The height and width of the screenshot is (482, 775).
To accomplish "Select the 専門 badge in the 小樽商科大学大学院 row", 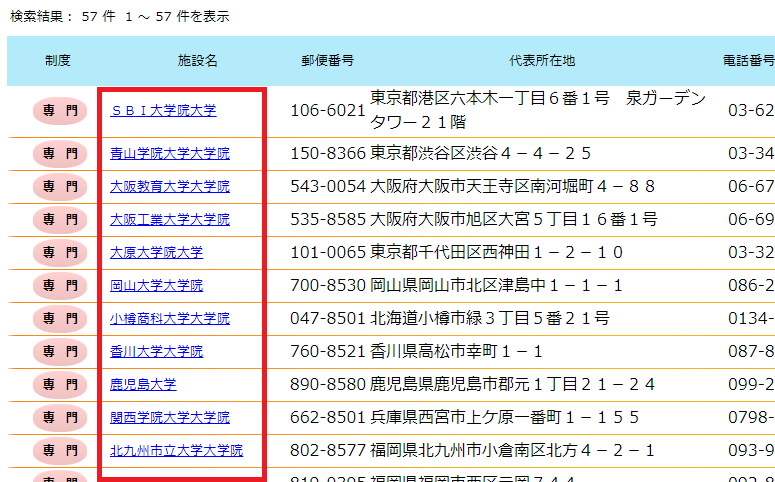I will pos(60,318).
